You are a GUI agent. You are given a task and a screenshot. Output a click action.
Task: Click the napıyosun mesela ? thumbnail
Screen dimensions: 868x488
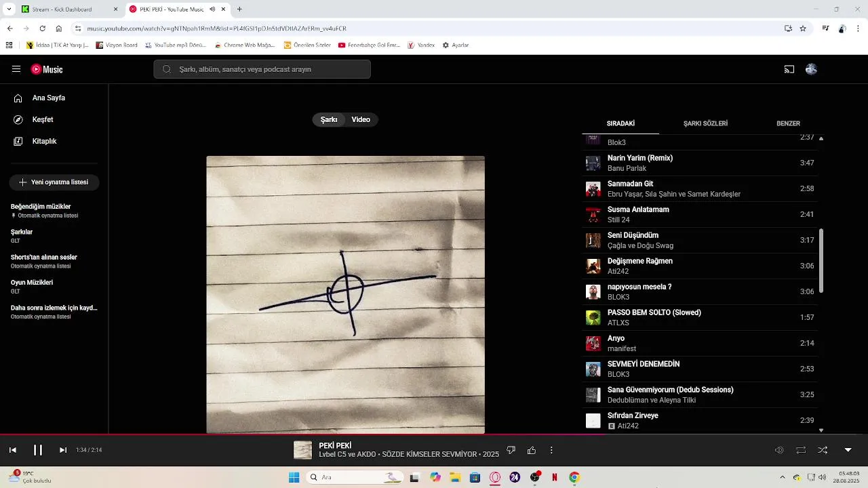click(593, 292)
